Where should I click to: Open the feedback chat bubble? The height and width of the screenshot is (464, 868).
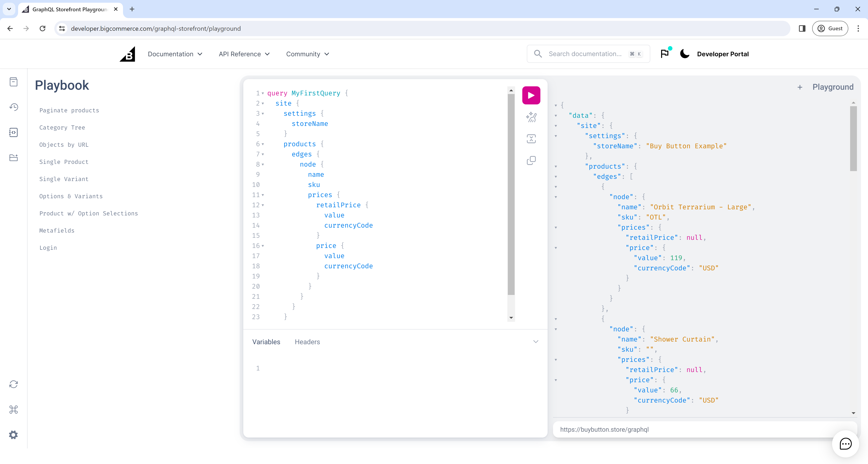click(845, 444)
